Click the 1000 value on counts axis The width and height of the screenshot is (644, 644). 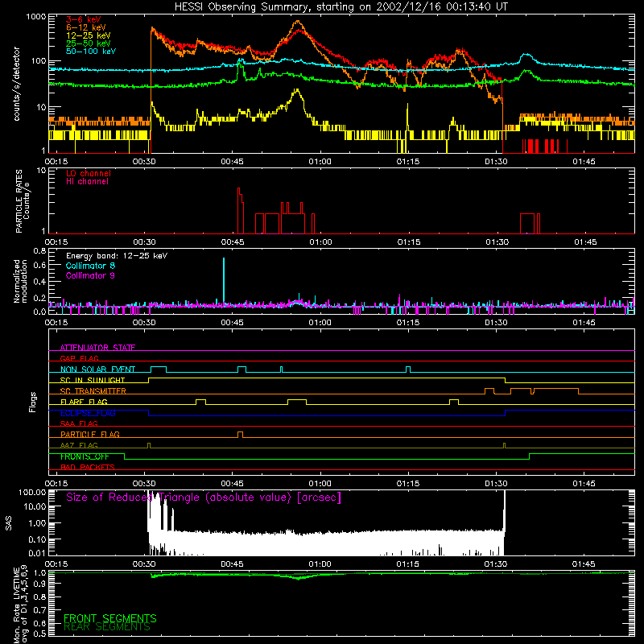(35, 17)
